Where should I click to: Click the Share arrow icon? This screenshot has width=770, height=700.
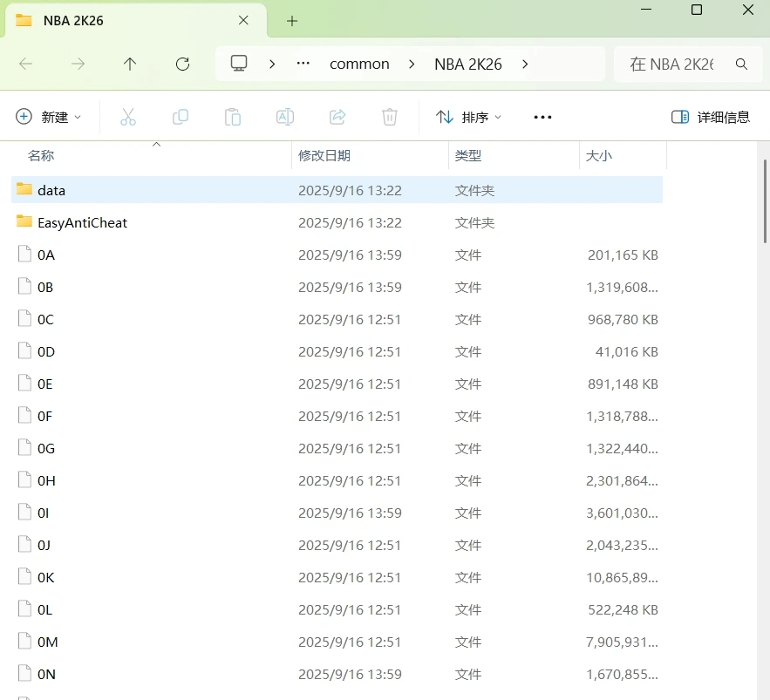337,117
